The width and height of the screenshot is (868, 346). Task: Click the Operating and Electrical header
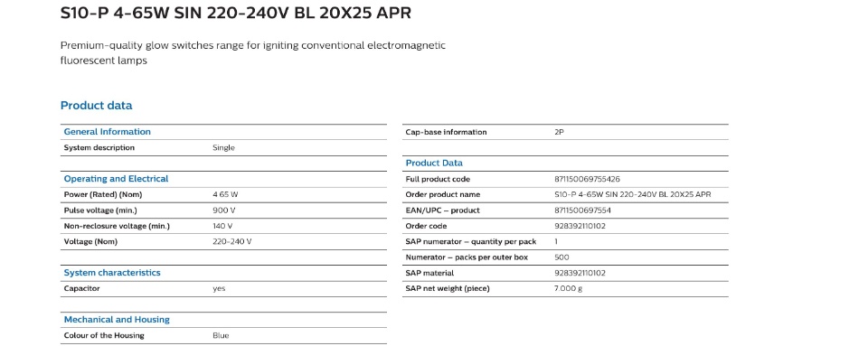(x=117, y=179)
